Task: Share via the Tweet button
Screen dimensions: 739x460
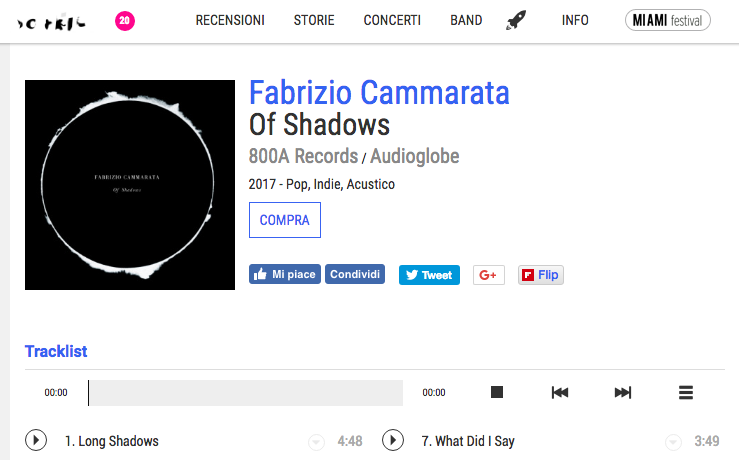Action: pos(429,275)
